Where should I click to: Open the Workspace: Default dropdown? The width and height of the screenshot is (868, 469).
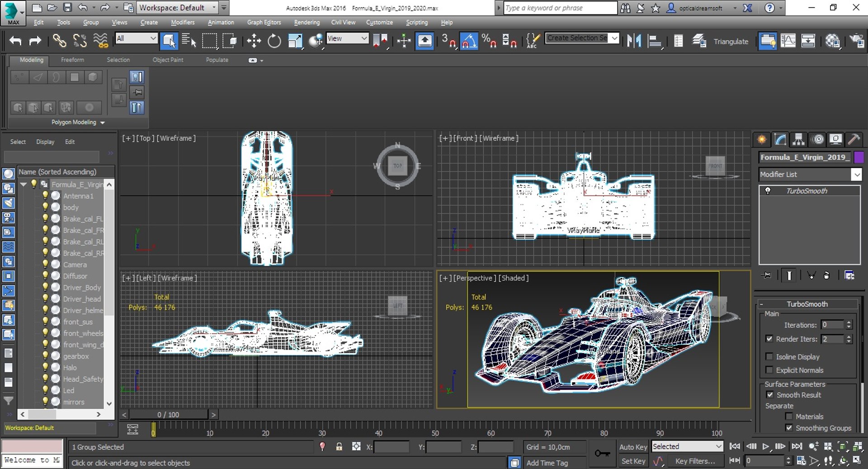178,8
